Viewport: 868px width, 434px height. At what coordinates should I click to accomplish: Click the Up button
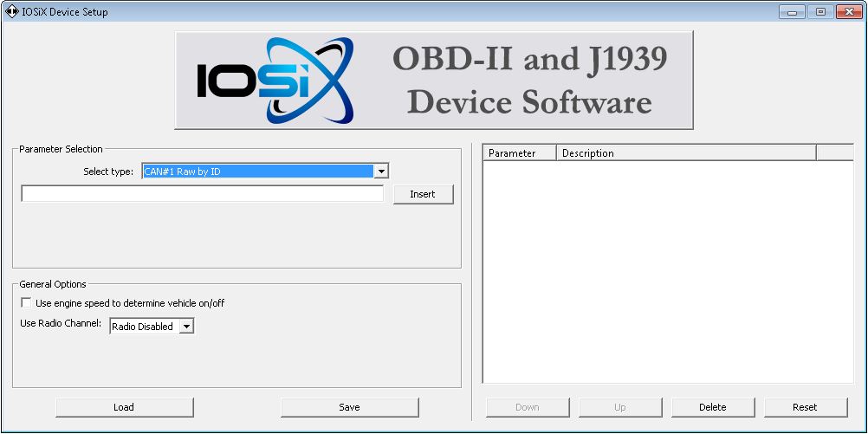[x=620, y=407]
